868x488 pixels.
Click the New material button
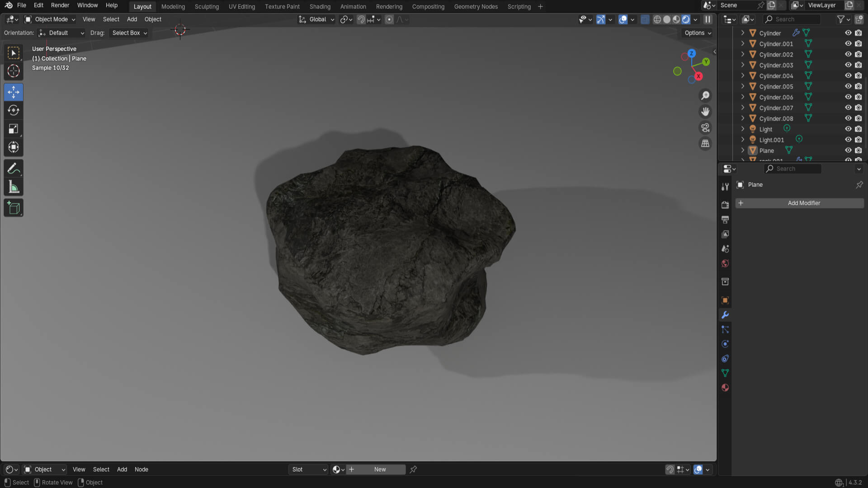(x=380, y=469)
